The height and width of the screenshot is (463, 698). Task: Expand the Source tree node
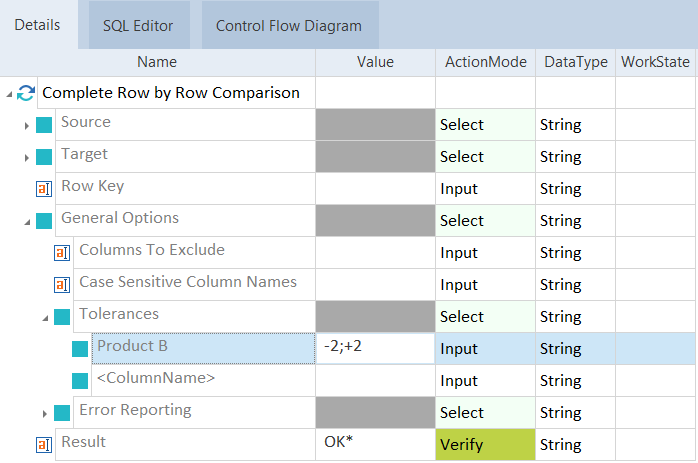(x=27, y=126)
